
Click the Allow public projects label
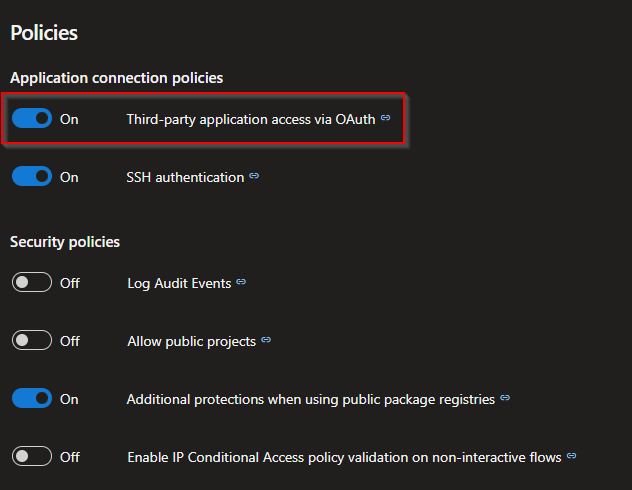click(191, 341)
